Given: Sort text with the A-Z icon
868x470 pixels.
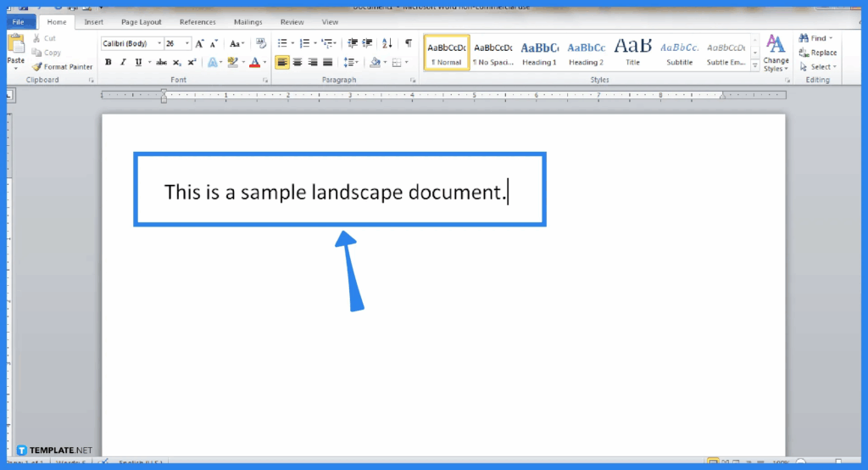Looking at the screenshot, I should [x=387, y=43].
